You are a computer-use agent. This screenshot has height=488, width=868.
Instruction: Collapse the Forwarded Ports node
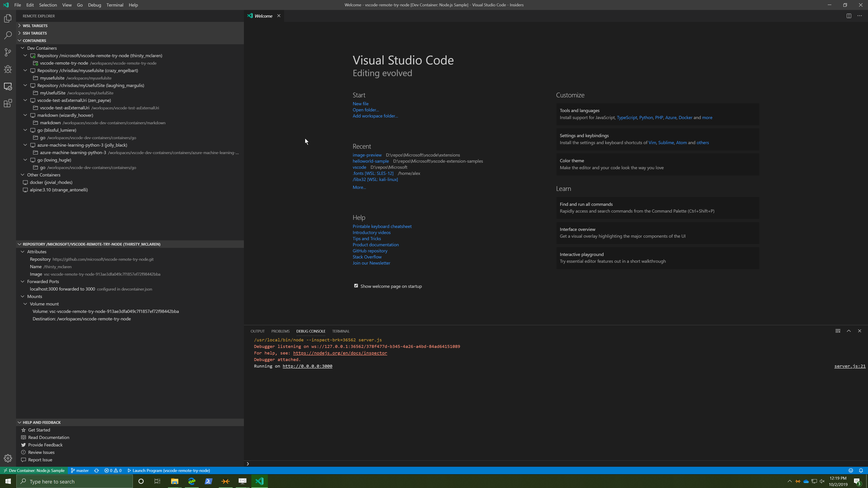[23, 282]
